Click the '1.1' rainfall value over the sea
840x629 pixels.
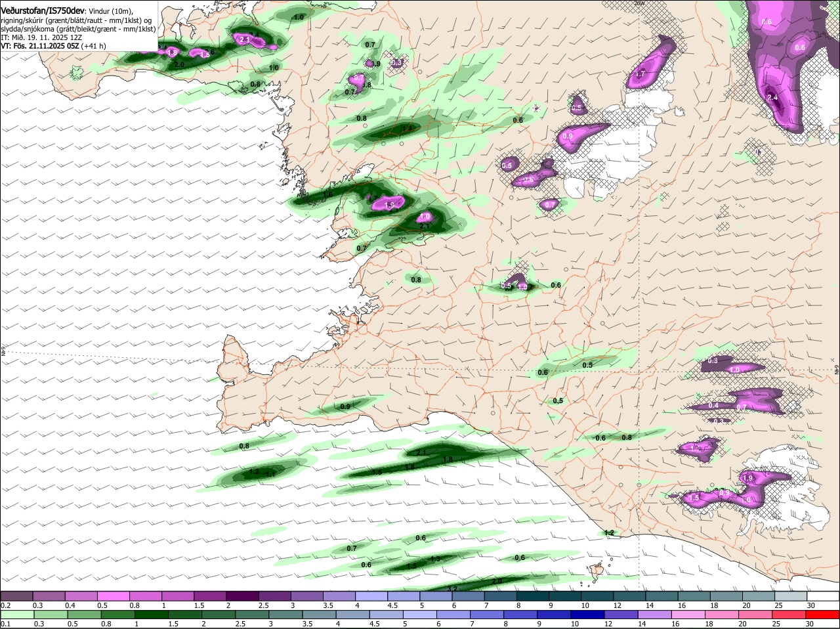(270, 473)
